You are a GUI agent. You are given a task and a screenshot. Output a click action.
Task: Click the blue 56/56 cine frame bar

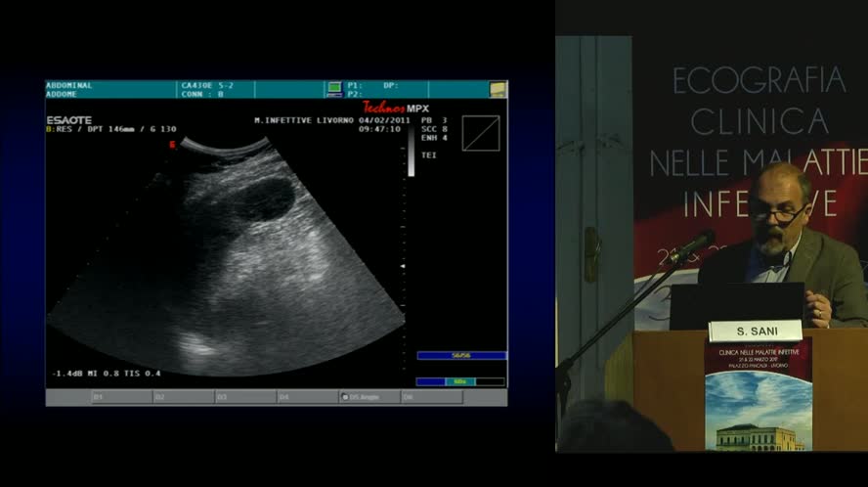[460, 356]
